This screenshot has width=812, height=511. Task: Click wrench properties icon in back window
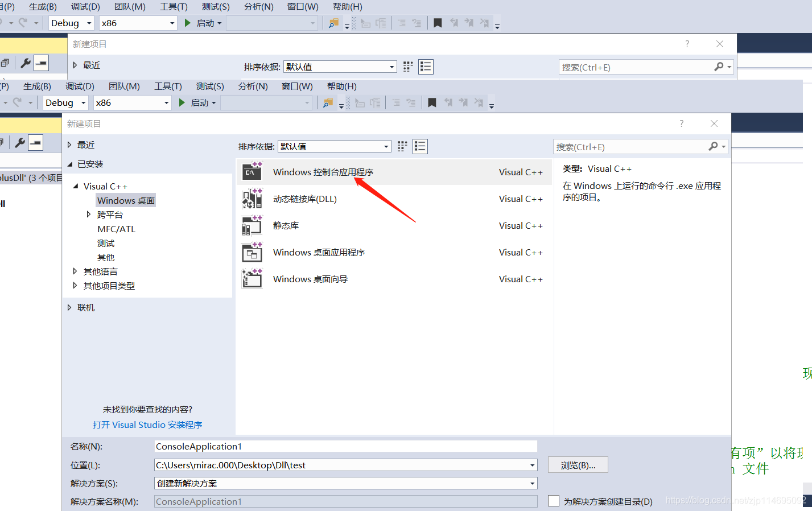(x=26, y=63)
